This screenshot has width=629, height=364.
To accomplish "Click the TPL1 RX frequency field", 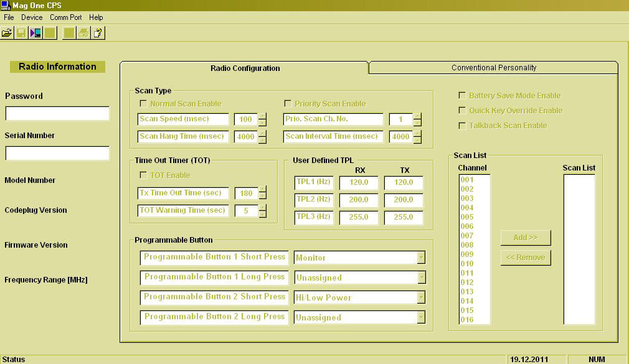I will point(359,182).
